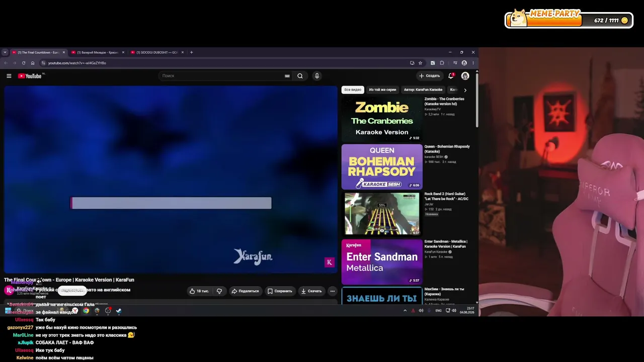
Task: Open Chrome from the taskbar
Action: 86,311
